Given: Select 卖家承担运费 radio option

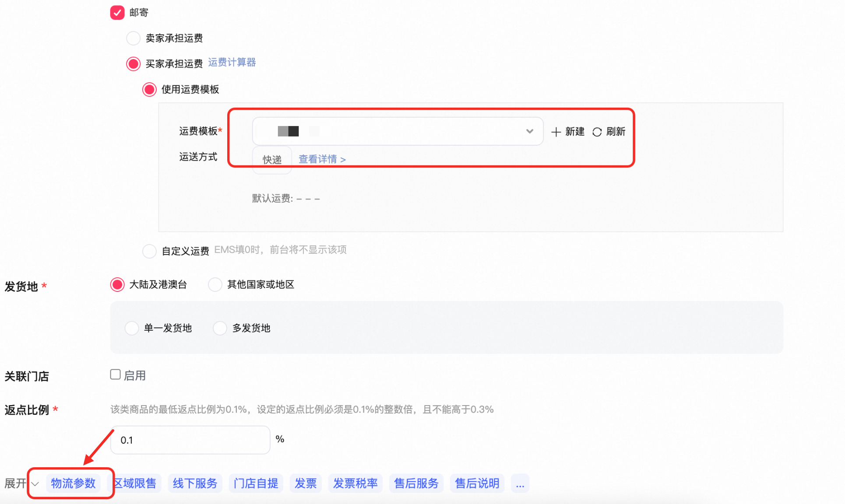Looking at the screenshot, I should [133, 38].
